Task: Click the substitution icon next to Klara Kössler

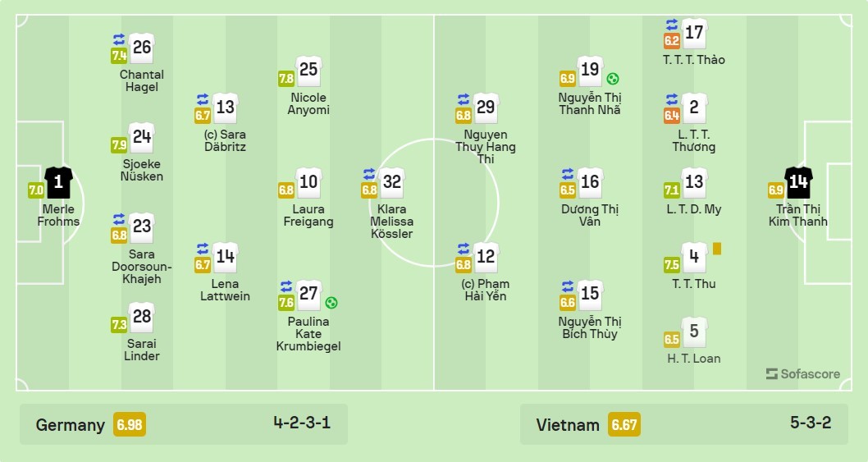Action: coord(369,174)
